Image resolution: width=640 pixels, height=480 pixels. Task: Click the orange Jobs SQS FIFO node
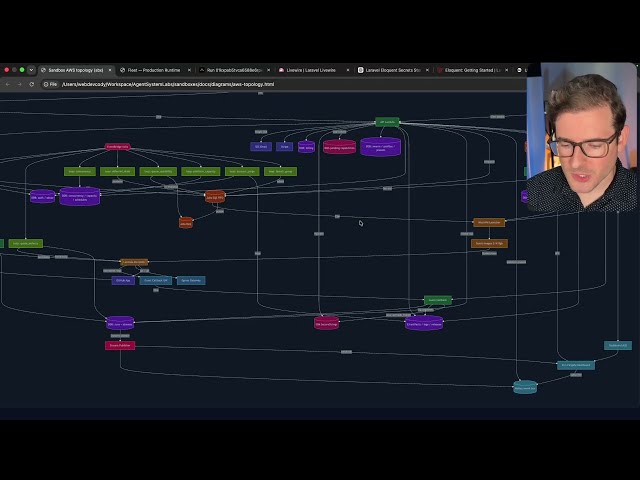(215, 197)
